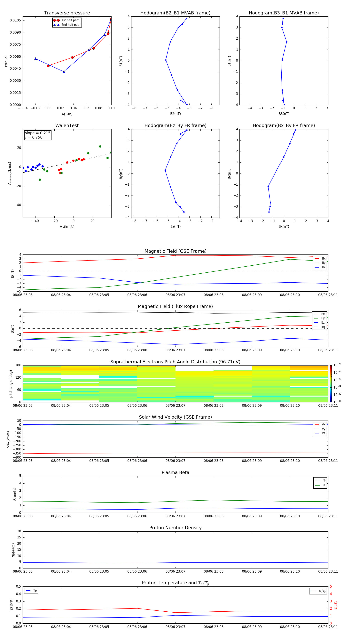Click the Pt(nPa) y-axis label
351x644 pixels.
point(6,61)
